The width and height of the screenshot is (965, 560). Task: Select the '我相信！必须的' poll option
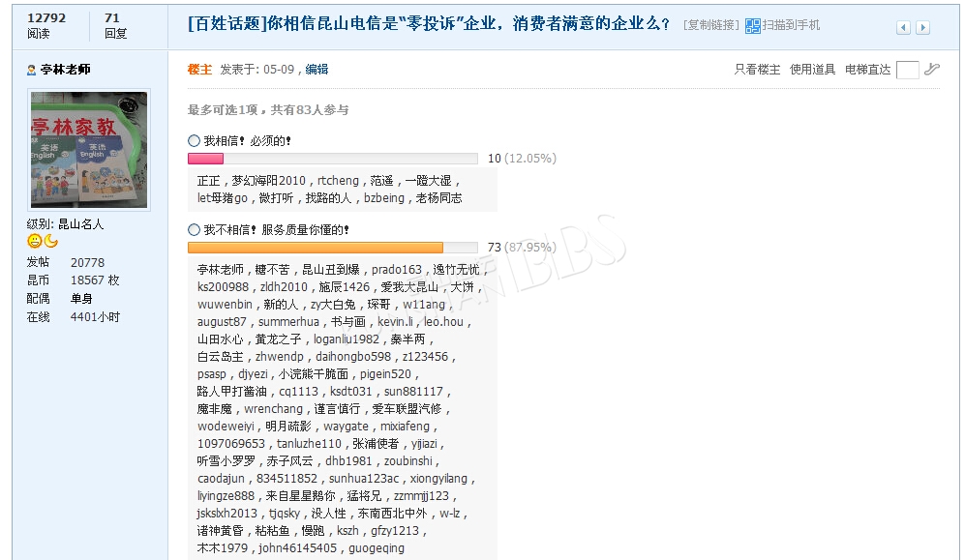coord(194,141)
